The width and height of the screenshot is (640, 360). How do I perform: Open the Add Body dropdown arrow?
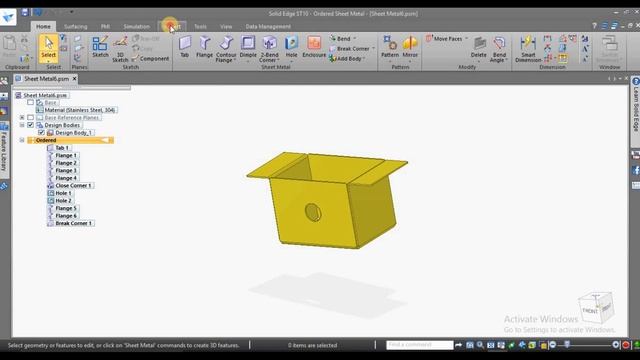click(x=364, y=59)
